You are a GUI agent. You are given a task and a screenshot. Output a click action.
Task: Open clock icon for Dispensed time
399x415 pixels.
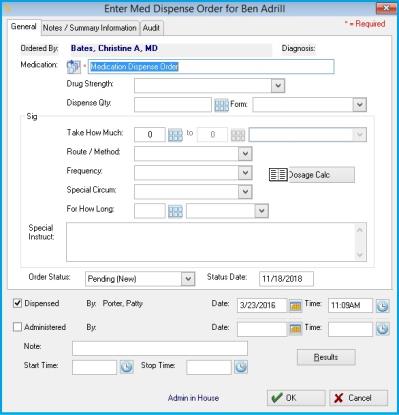pyautogui.click(x=383, y=306)
